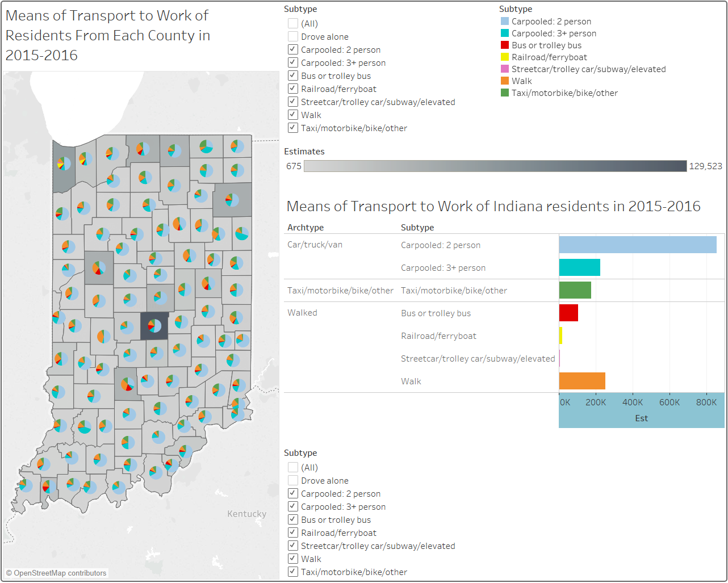Click the orange Walk bar in chart
Image resolution: width=728 pixels, height=583 pixels.
click(582, 381)
